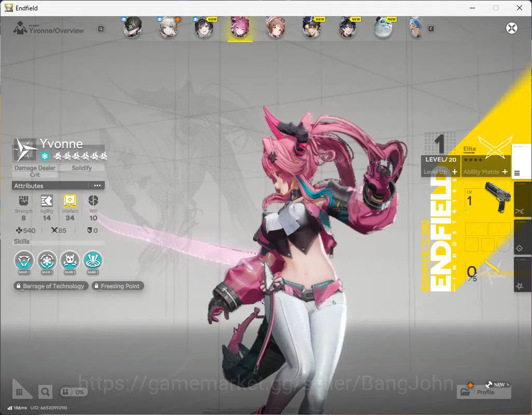Viewport: 532px width, 415px height.
Task: Click the E key next-operator icon
Action: (x=431, y=29)
